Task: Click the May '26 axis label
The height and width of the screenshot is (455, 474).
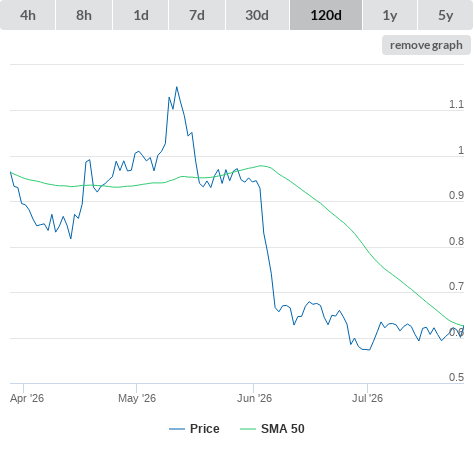Action: point(137,398)
